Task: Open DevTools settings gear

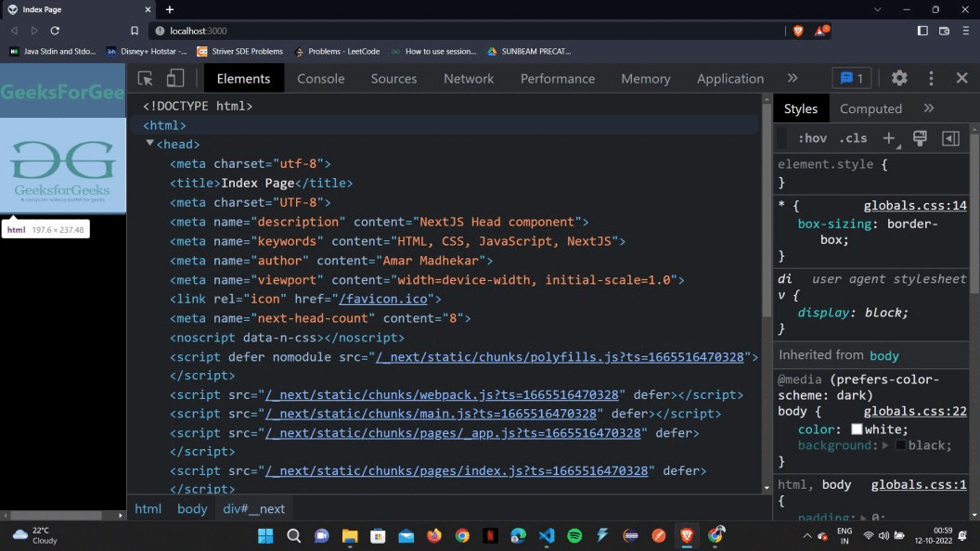Action: [898, 79]
